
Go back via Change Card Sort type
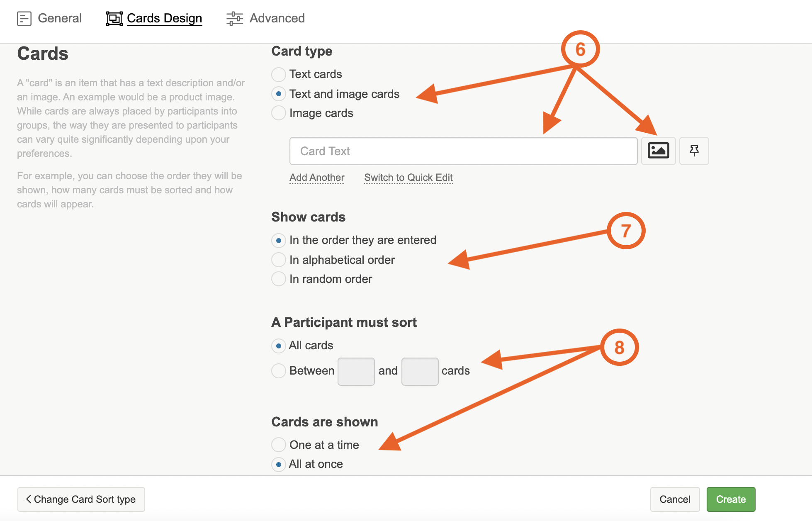point(81,499)
